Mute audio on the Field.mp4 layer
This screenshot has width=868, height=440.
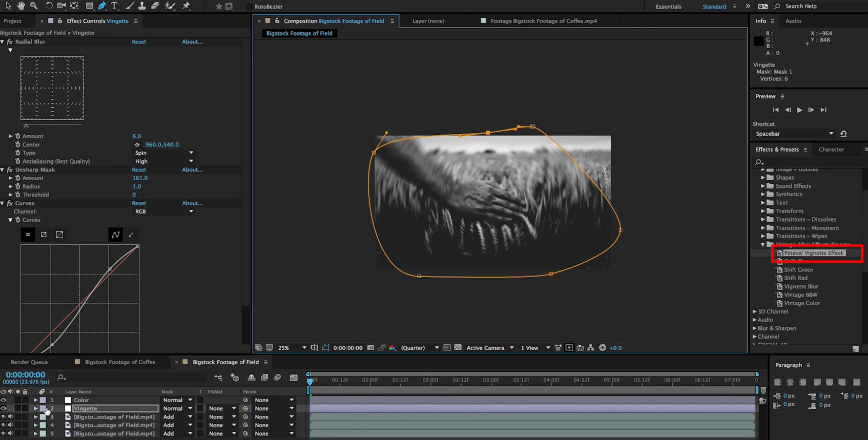pyautogui.click(x=10, y=417)
